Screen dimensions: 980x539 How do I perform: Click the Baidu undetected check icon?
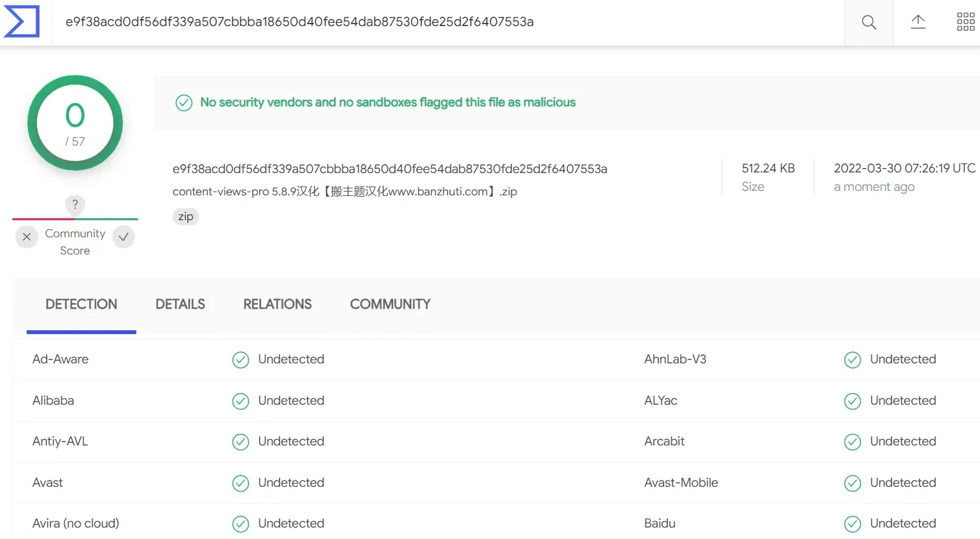(x=852, y=524)
